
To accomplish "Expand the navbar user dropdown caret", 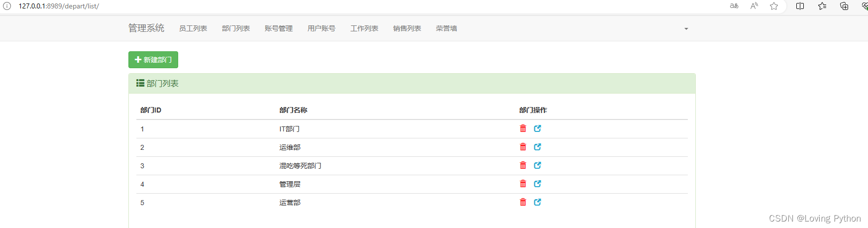I will 686,29.
